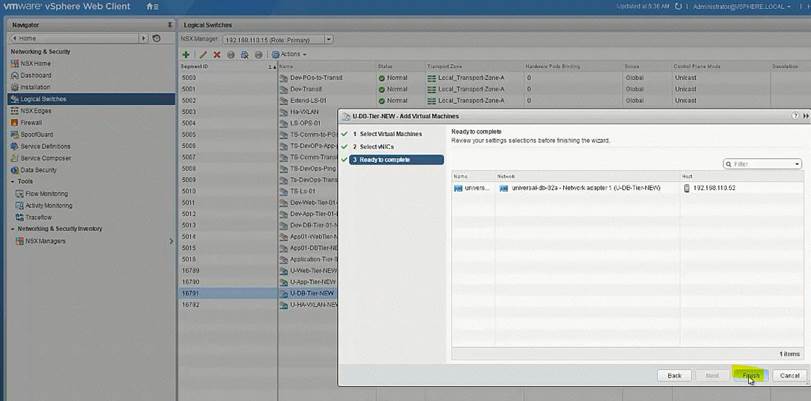Screen dimensions: 811x401
Task: Click the navigator history clock icon
Action: (x=156, y=38)
